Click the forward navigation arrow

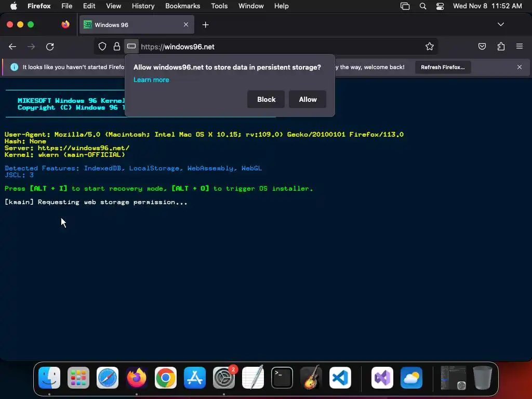(x=31, y=47)
